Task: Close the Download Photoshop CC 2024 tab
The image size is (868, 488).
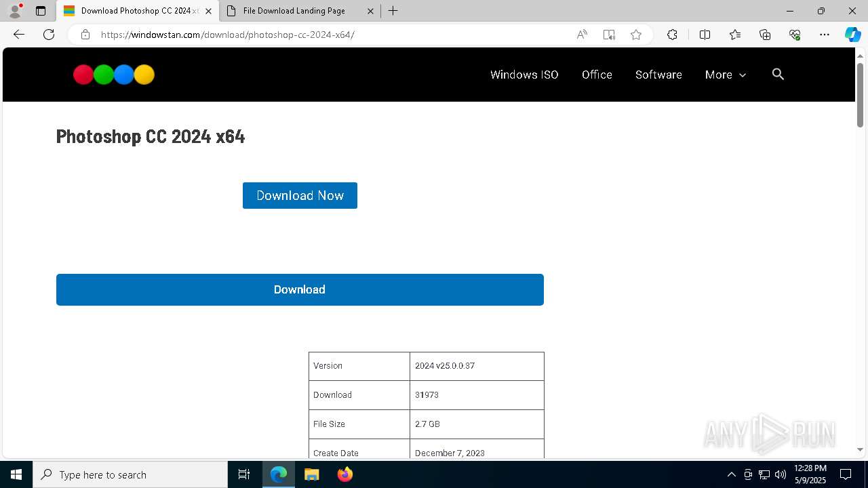Action: [x=208, y=11]
